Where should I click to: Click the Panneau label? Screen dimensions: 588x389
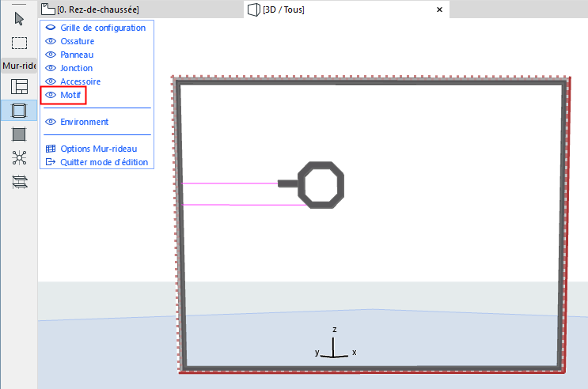(x=77, y=55)
